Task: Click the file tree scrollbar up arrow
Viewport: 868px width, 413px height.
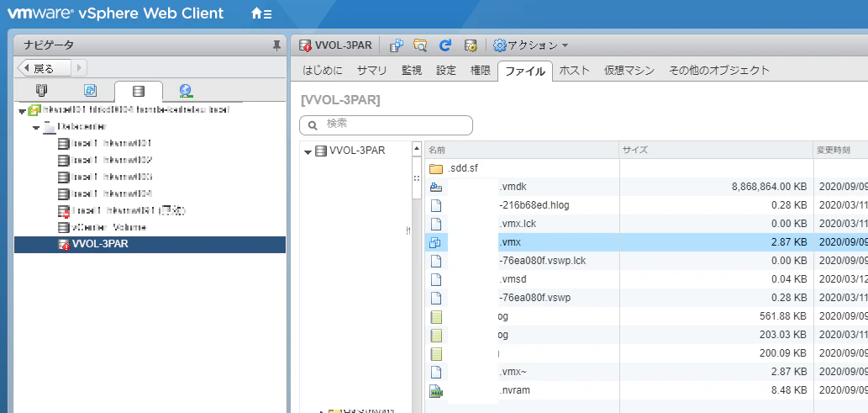Action: point(418,148)
